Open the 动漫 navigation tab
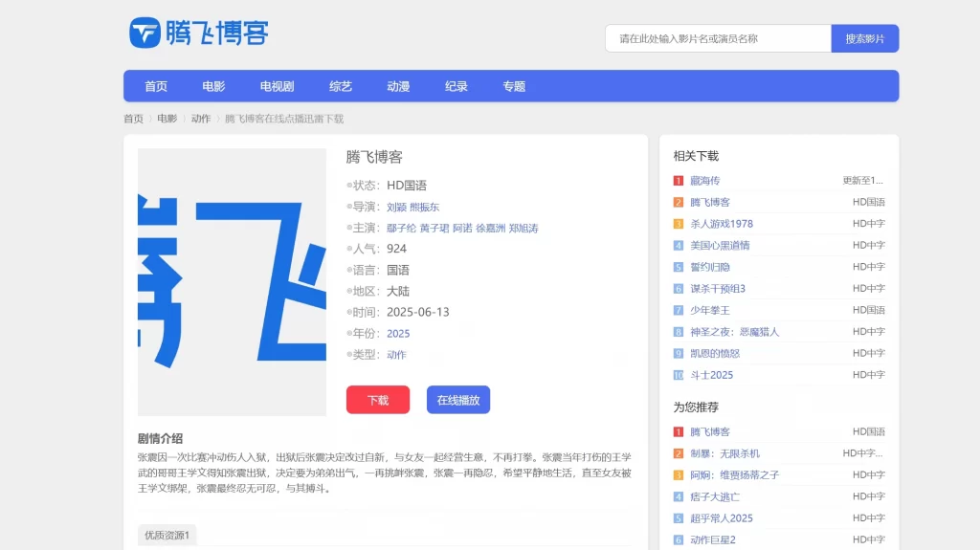Screen dimensions: 980x550 coord(398,86)
